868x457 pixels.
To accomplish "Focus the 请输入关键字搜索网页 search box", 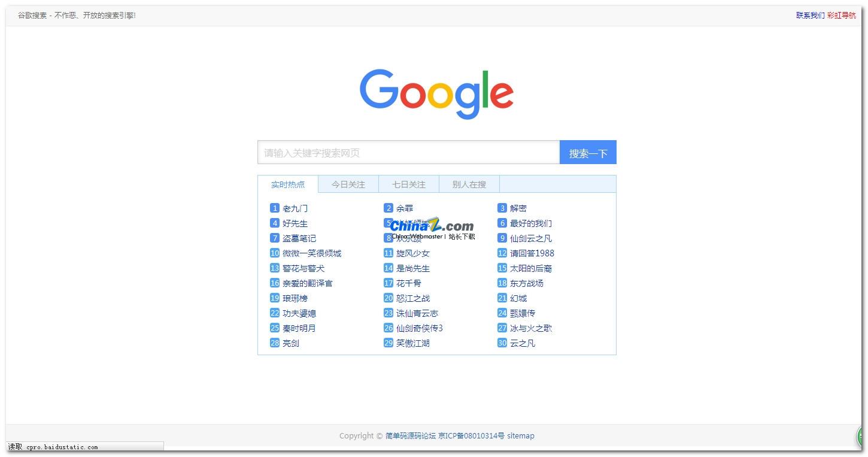I will click(x=409, y=153).
